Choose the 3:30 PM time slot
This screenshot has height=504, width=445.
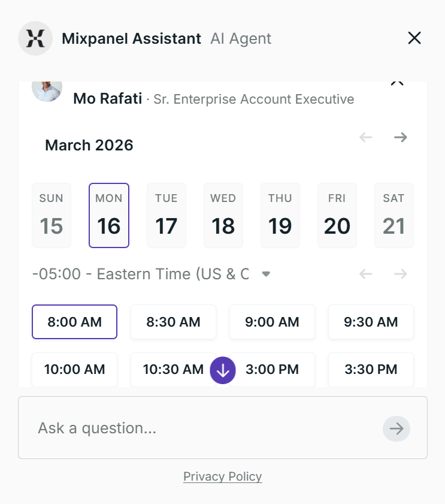coord(371,370)
